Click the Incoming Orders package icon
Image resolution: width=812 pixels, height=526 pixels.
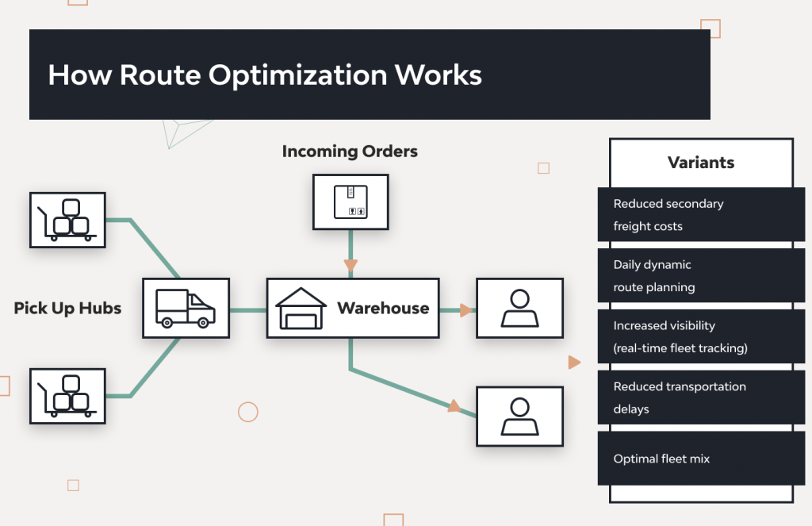350,203
